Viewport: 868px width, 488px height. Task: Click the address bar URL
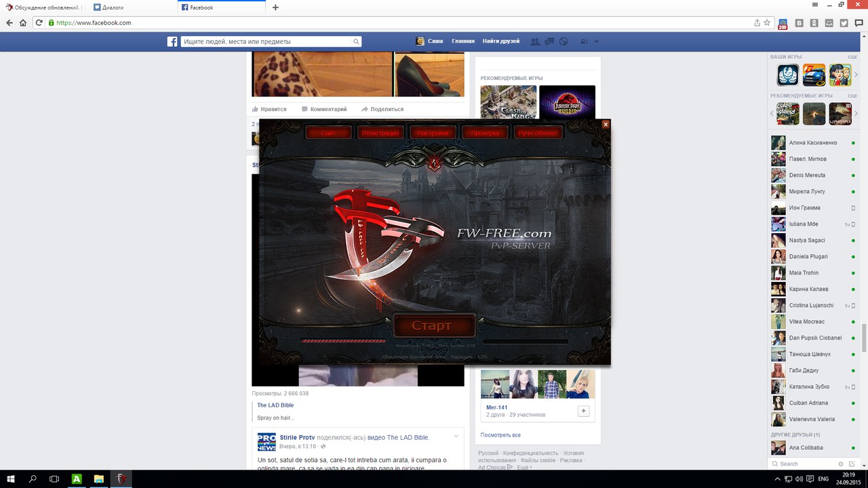coord(94,22)
